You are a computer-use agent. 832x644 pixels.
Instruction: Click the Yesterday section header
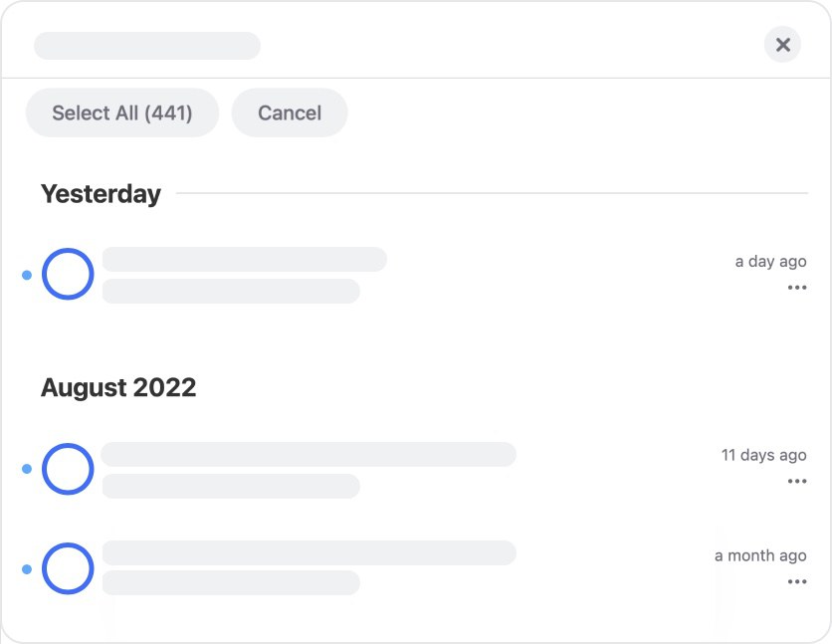tap(101, 193)
